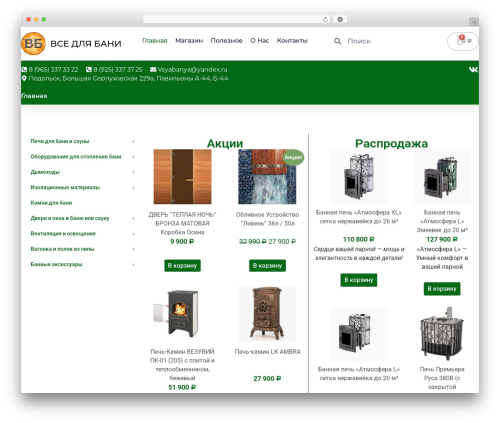Open the Камни для бани category
Screen dimensions: 500x423
pos(51,203)
